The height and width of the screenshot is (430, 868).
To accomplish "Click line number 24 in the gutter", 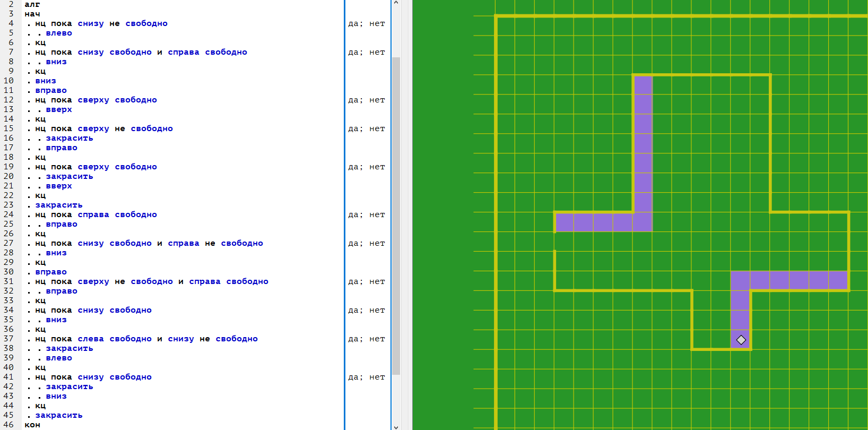I will tap(8, 214).
